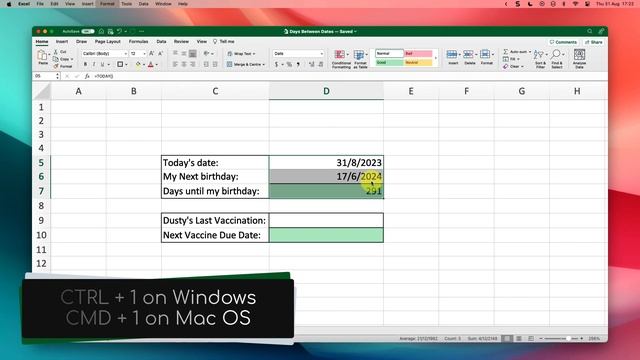640x360 pixels.
Task: Apply the Good cell style
Action: [x=389, y=62]
